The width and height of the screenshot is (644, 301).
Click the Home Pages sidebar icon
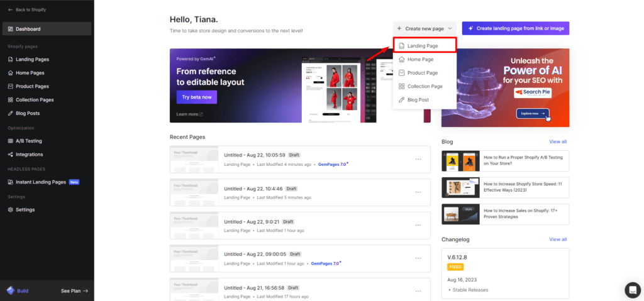click(x=11, y=73)
